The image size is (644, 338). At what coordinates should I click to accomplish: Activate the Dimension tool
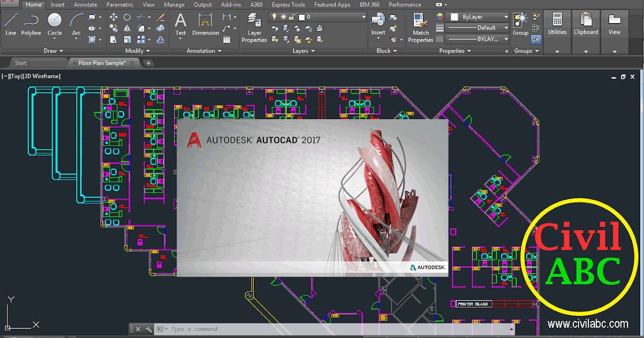[206, 25]
